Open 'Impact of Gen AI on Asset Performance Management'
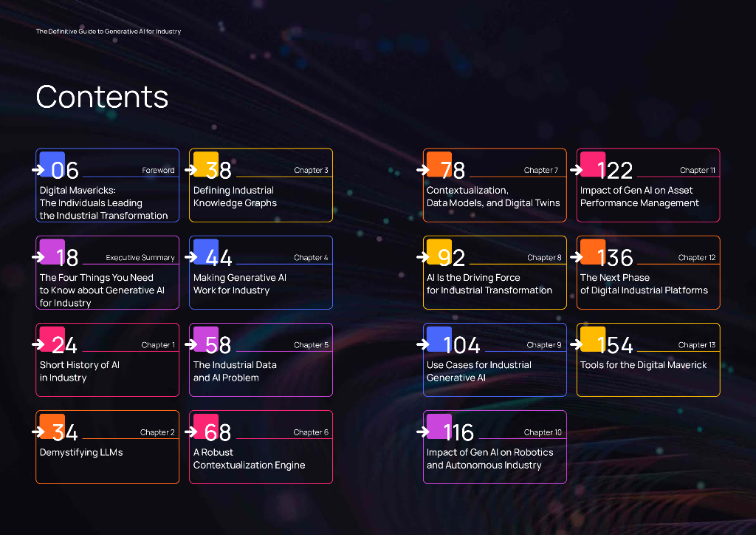This screenshot has height=535, width=756. coord(639,197)
